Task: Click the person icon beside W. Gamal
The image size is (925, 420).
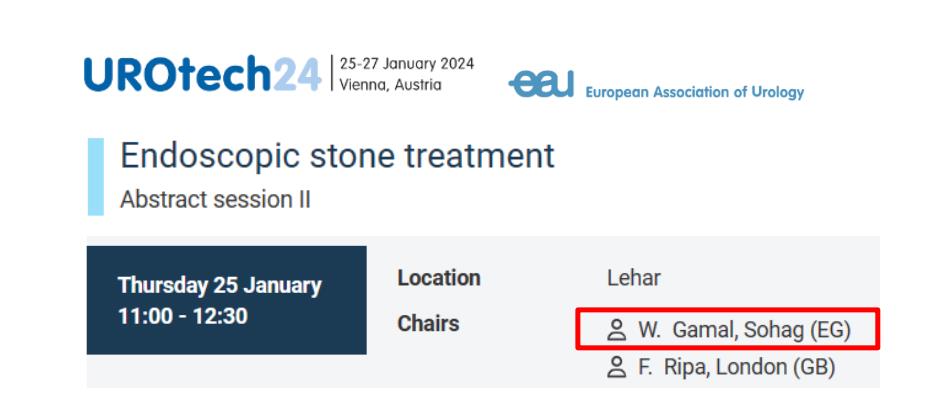Action: click(x=616, y=329)
